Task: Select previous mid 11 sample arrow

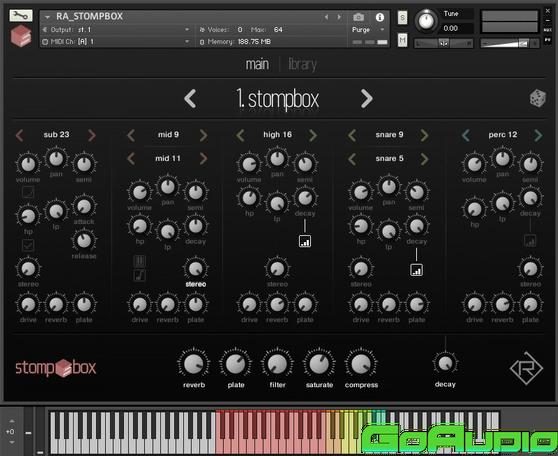Action: pos(131,159)
